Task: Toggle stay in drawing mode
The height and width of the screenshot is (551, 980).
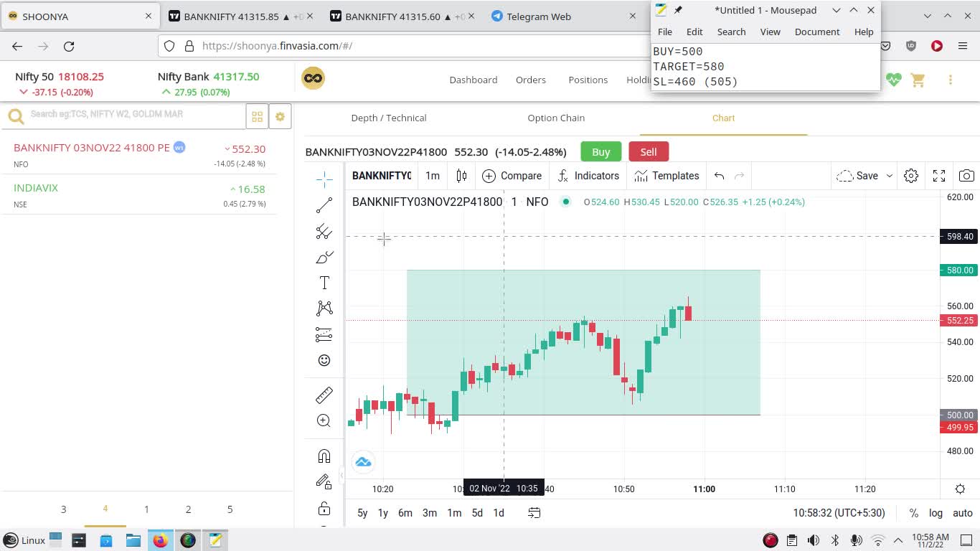Action: 324,482
